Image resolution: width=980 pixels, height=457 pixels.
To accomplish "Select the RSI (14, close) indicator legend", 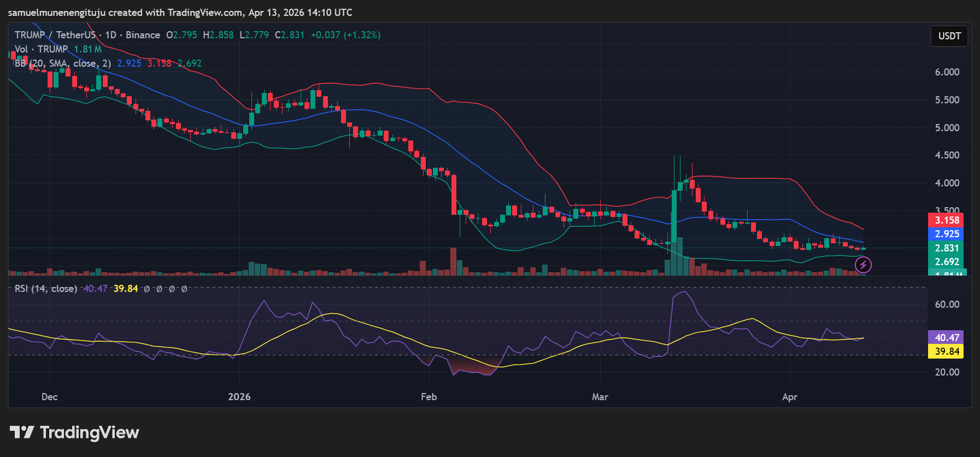I will [x=46, y=289].
